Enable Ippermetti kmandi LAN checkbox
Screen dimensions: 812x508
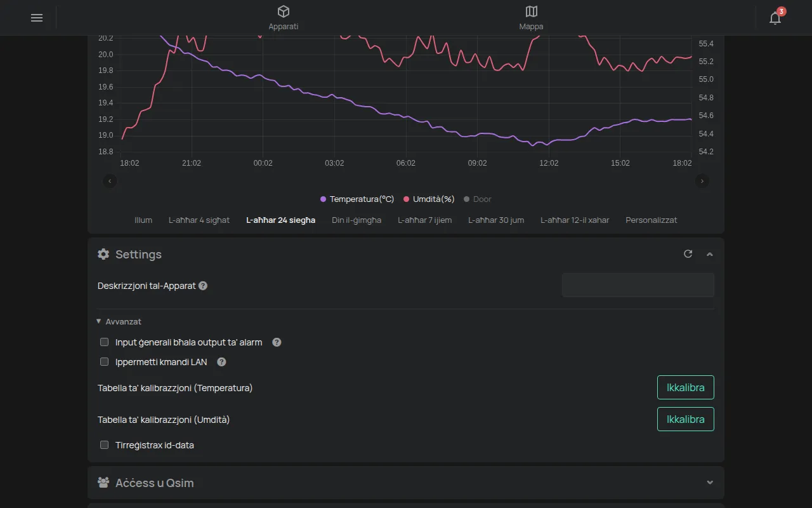105,362
